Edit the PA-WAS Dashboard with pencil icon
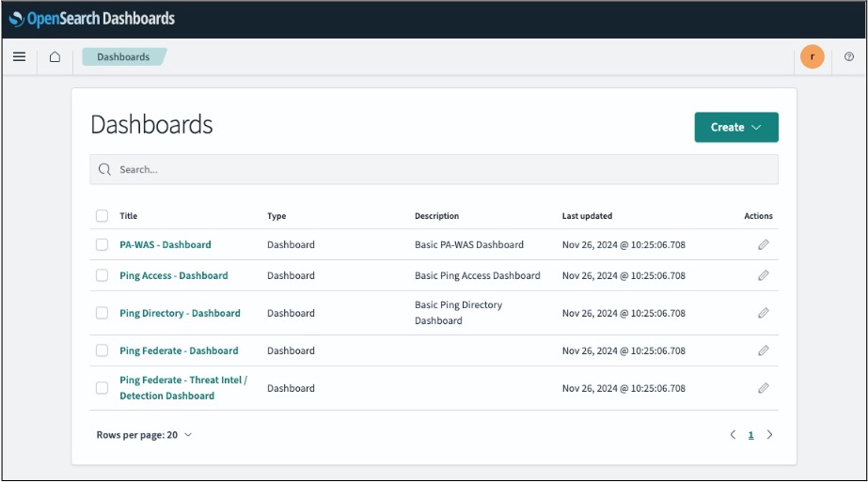This screenshot has height=482, width=868. point(763,244)
